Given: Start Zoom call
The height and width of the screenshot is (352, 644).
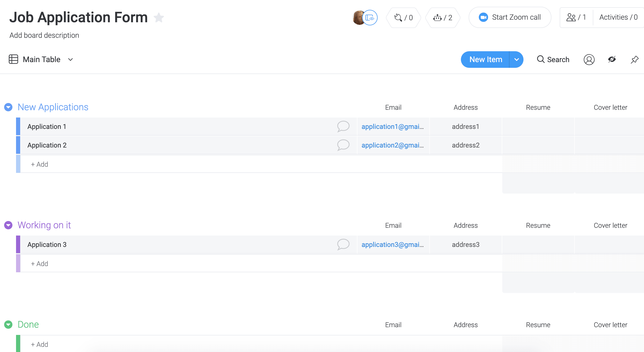Looking at the screenshot, I should 510,17.
